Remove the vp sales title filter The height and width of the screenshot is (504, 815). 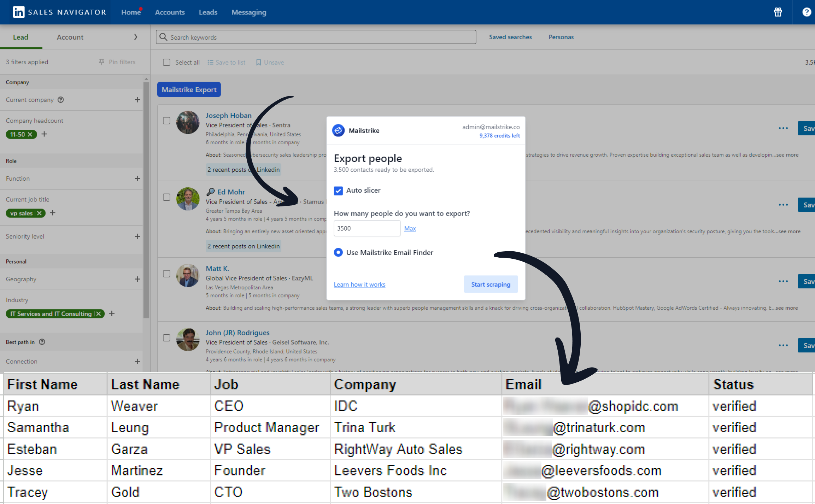click(39, 213)
